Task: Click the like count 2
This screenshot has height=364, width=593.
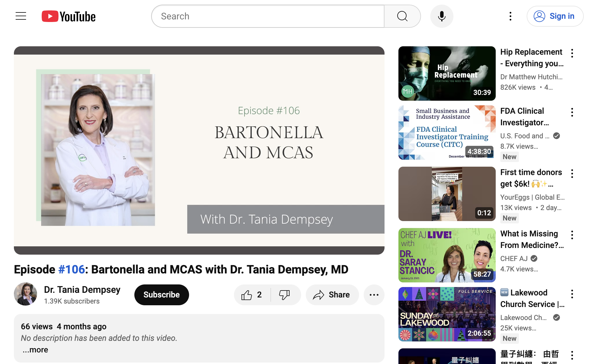Action: click(x=259, y=295)
